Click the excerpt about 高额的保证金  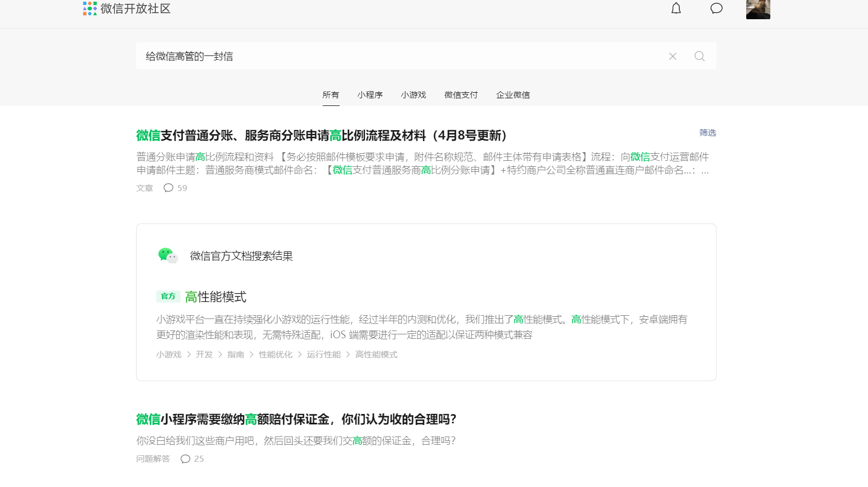click(296, 440)
